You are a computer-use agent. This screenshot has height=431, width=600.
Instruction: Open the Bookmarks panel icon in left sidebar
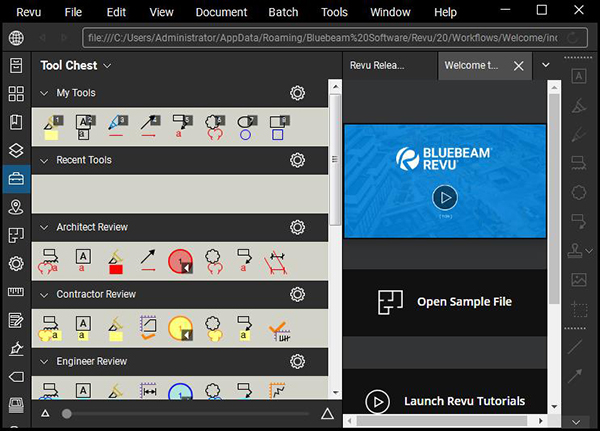point(16,122)
